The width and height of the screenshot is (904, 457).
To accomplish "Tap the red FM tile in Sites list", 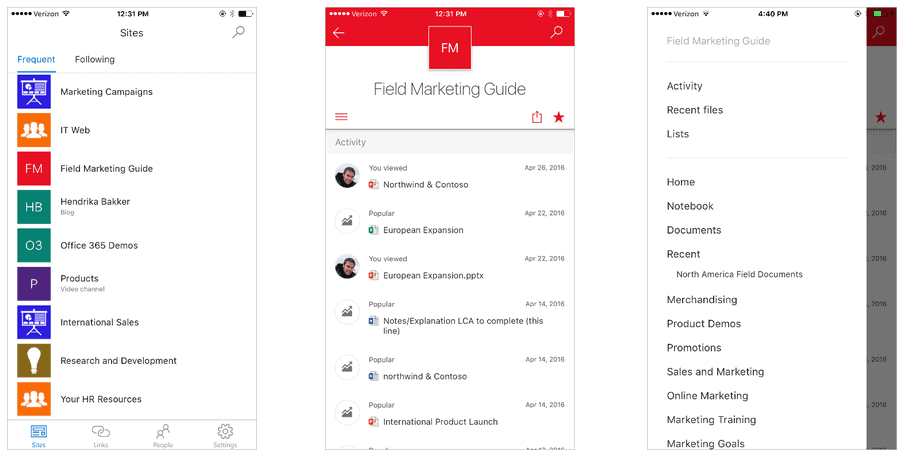I will [x=34, y=168].
